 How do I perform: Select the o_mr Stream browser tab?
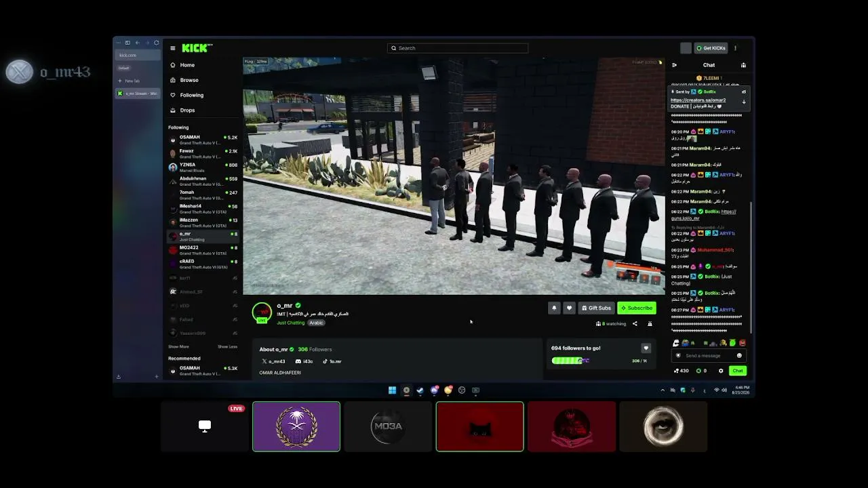[138, 94]
